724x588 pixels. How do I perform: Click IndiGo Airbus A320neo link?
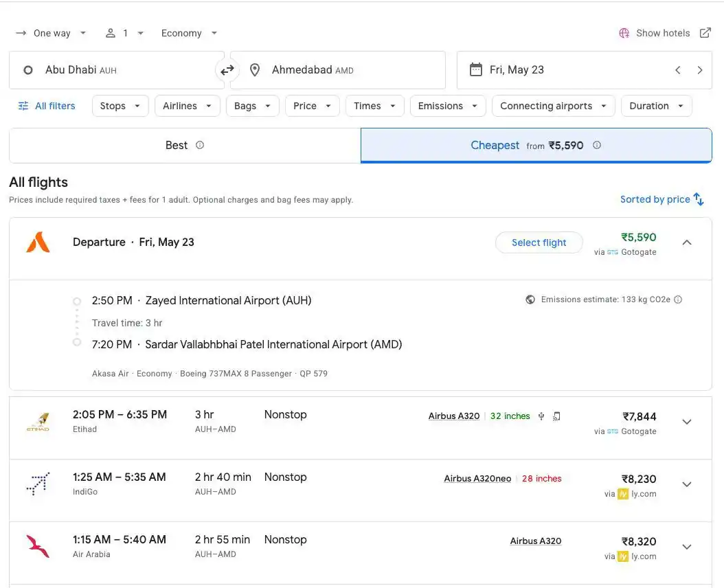coord(477,479)
